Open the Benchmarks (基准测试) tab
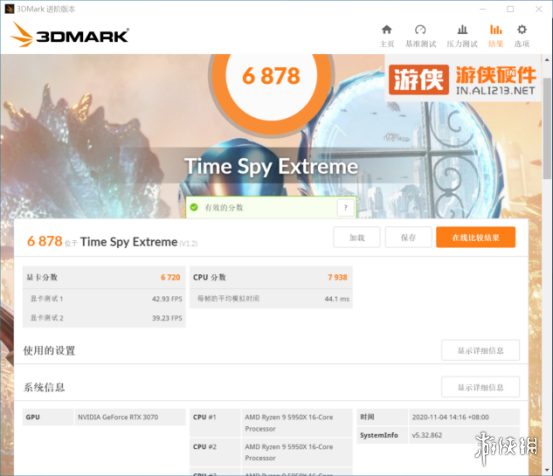 420,36
